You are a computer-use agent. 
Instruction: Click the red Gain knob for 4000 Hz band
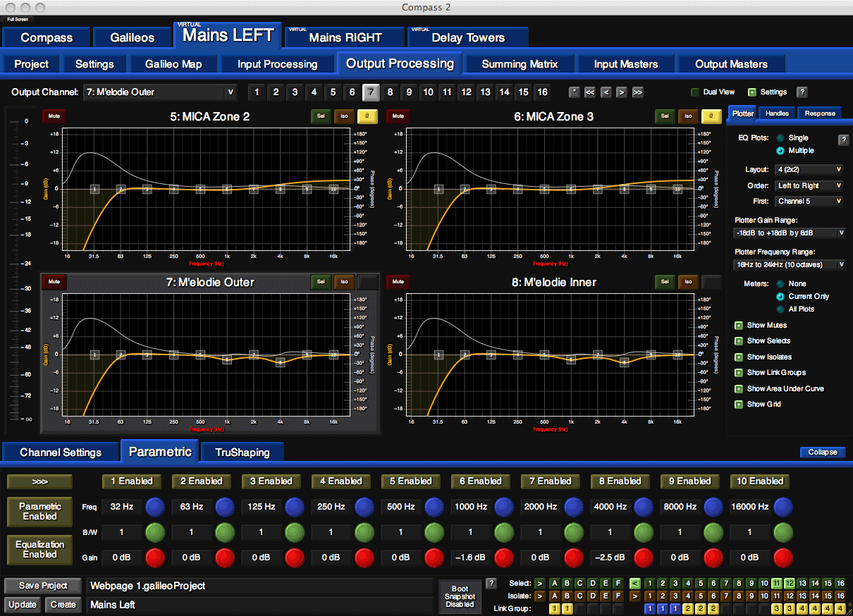(x=644, y=558)
